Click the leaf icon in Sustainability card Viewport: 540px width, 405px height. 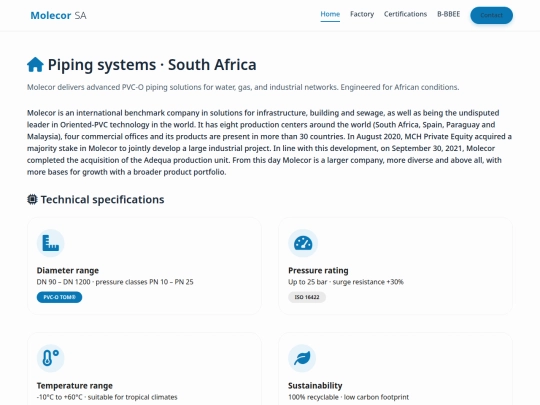click(x=302, y=358)
